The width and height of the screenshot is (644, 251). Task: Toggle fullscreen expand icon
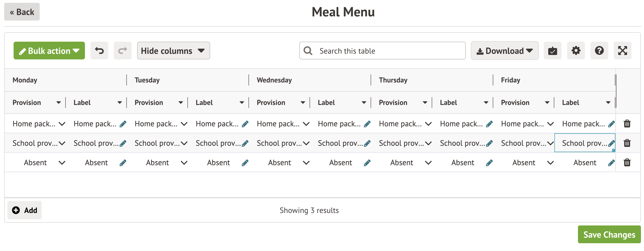tap(622, 51)
